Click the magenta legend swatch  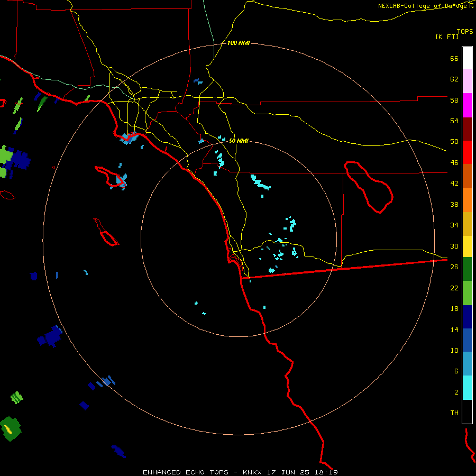click(x=467, y=105)
